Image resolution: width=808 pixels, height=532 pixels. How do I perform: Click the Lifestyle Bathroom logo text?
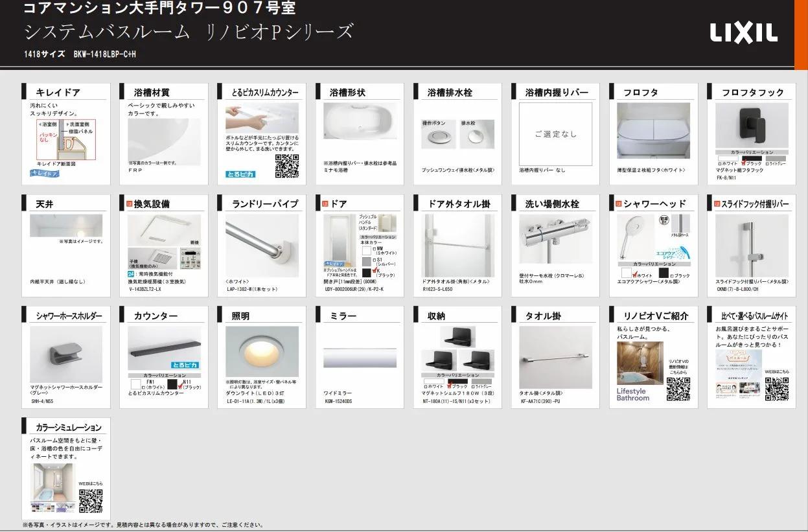(632, 395)
